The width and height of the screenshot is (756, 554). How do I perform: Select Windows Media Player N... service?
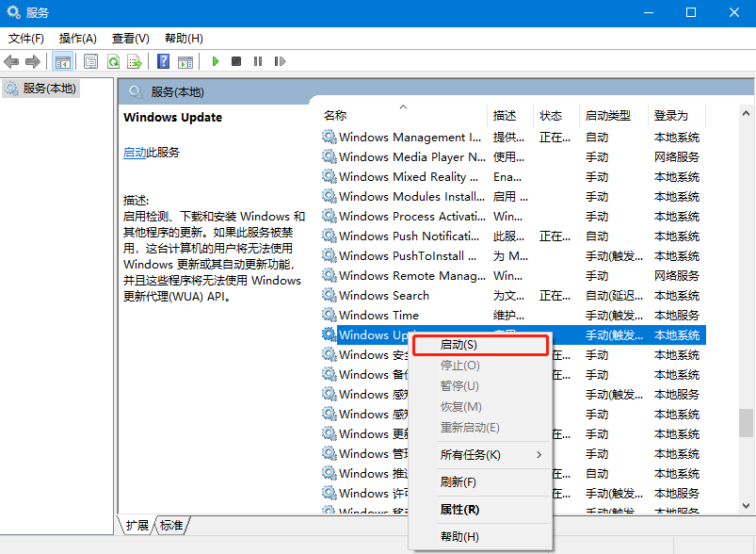point(513,156)
